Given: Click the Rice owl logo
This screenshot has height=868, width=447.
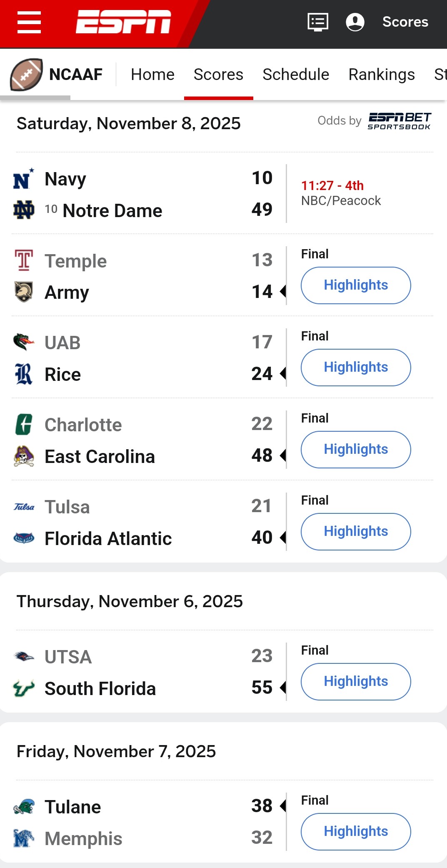Looking at the screenshot, I should click(x=24, y=374).
